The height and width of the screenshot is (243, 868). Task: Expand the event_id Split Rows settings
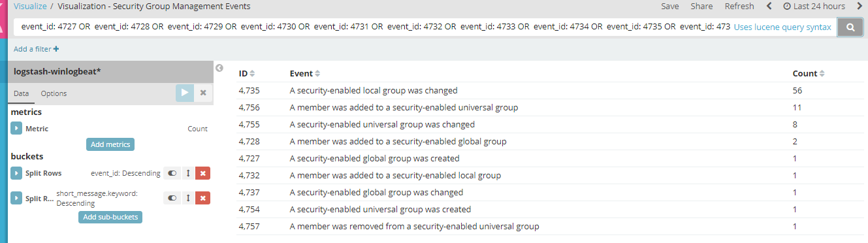coord(17,173)
